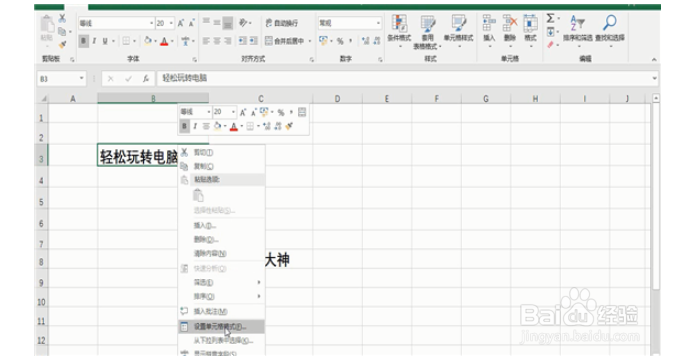Click red font color A in mini toolbar
This screenshot has width=678, height=360.
pos(234,126)
